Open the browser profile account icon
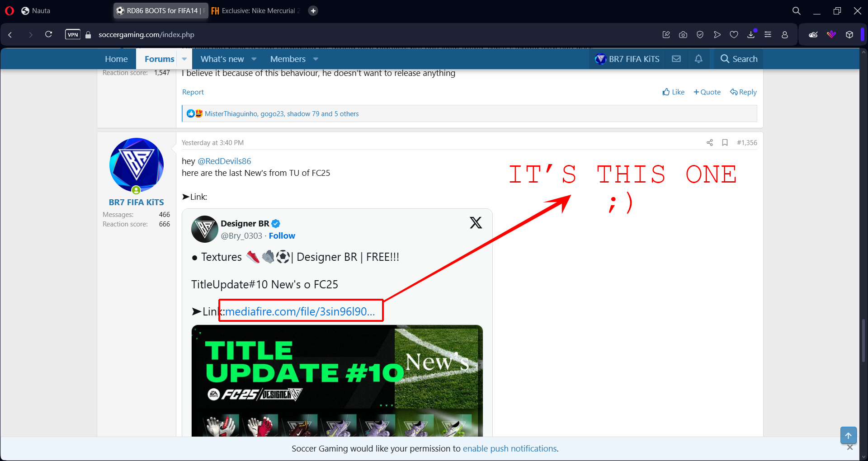This screenshot has height=461, width=868. pos(785,34)
